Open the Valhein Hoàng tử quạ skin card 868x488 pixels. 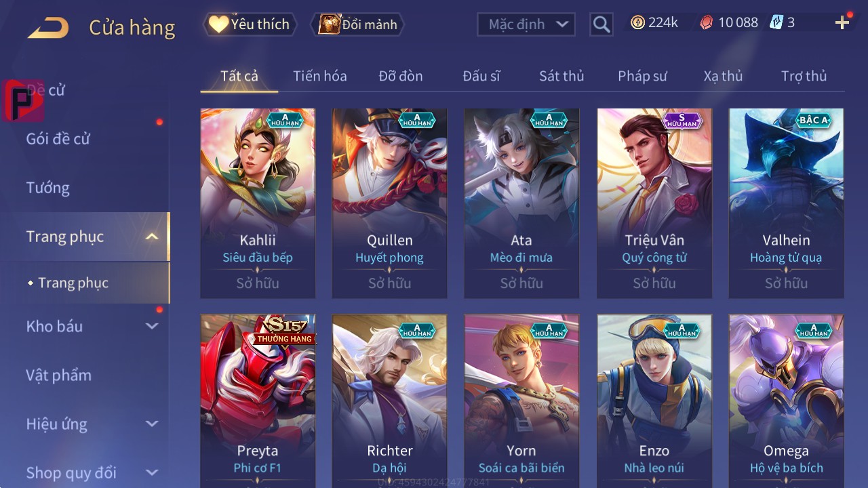tap(787, 203)
